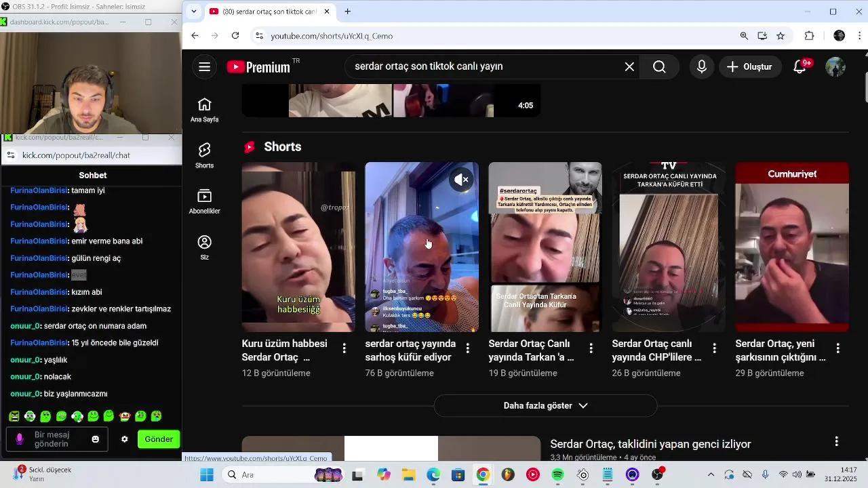868x488 pixels.
Task: Open TV CHP'lilere Short thumbnail
Action: [x=669, y=247]
